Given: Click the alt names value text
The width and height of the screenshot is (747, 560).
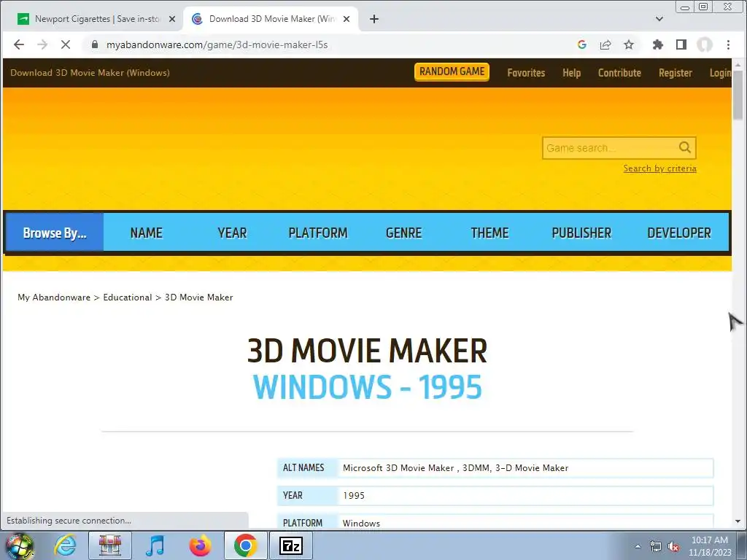Looking at the screenshot, I should [455, 468].
